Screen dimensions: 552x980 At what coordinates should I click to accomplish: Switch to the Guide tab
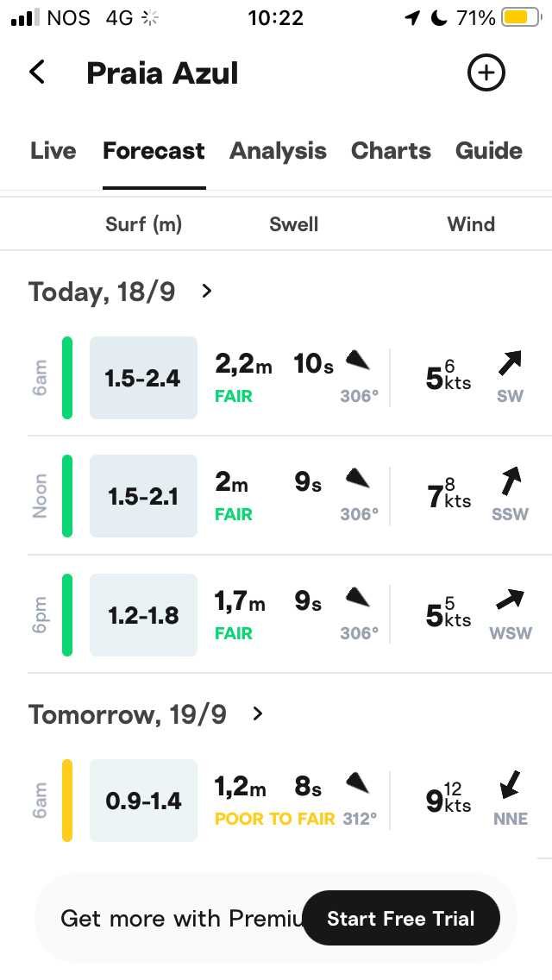tap(489, 151)
